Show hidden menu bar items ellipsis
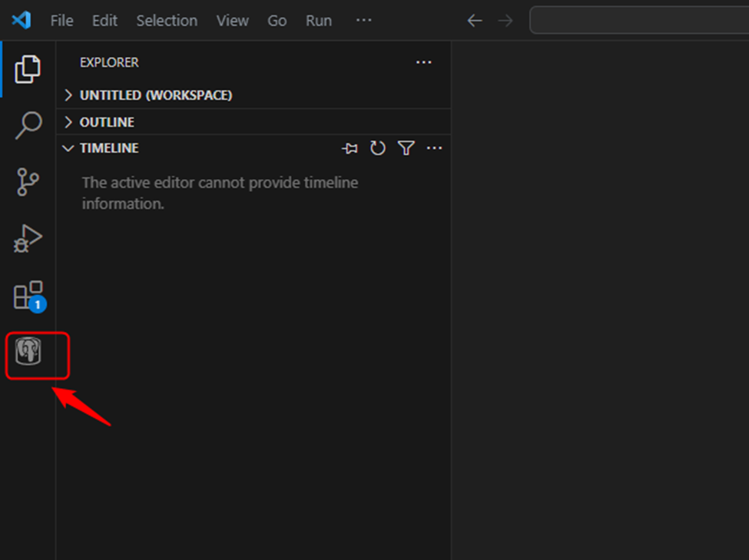Image resolution: width=749 pixels, height=560 pixels. click(x=363, y=20)
